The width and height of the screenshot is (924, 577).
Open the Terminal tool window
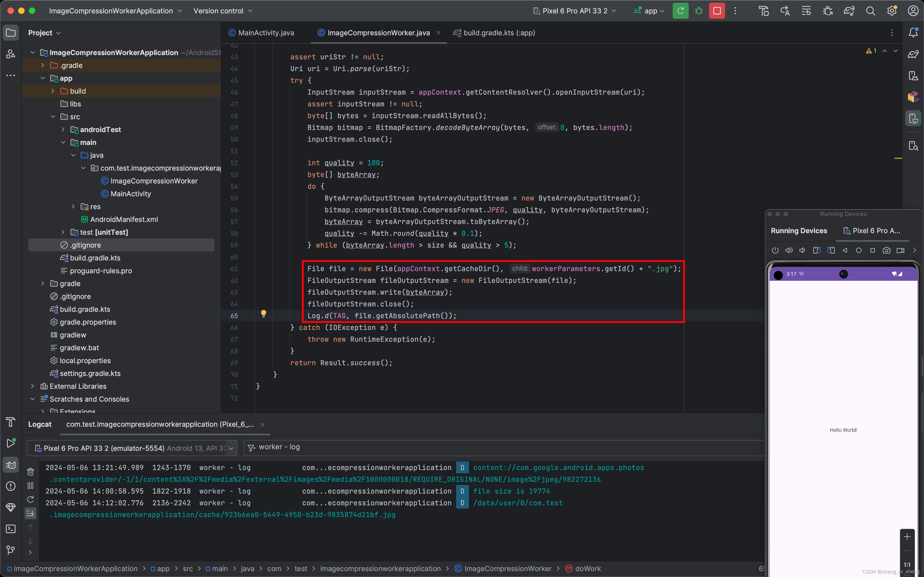pos(11,529)
